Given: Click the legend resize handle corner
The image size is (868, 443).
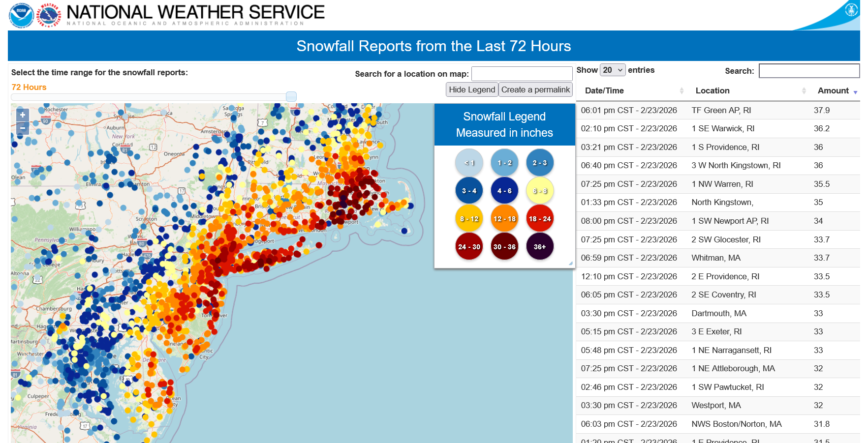Looking at the screenshot, I should point(571,264).
